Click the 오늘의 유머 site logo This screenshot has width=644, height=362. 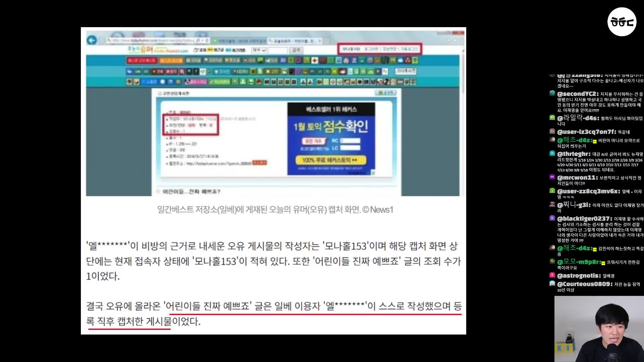(158, 50)
